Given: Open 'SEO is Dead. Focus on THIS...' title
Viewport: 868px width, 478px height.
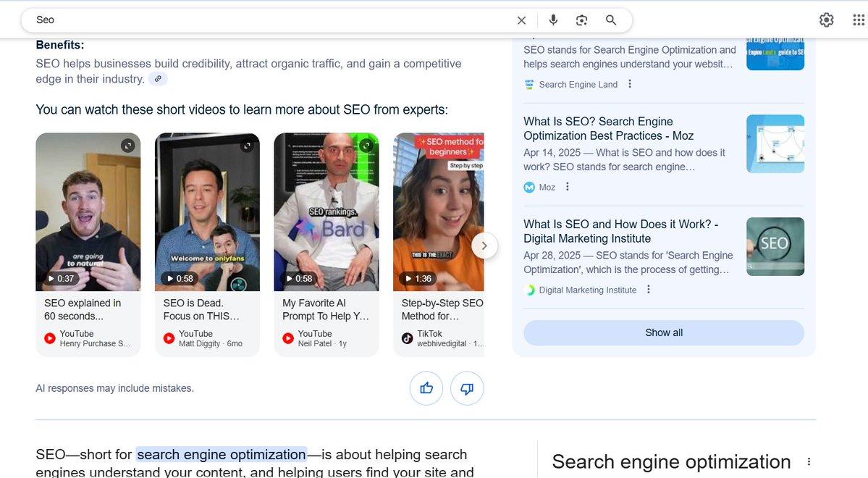Looking at the screenshot, I should pyautogui.click(x=201, y=310).
